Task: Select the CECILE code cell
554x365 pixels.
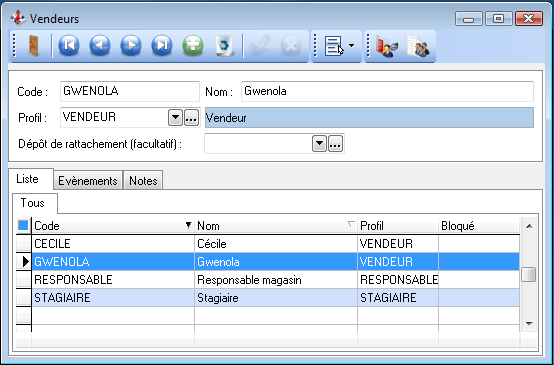Action: pyautogui.click(x=113, y=244)
